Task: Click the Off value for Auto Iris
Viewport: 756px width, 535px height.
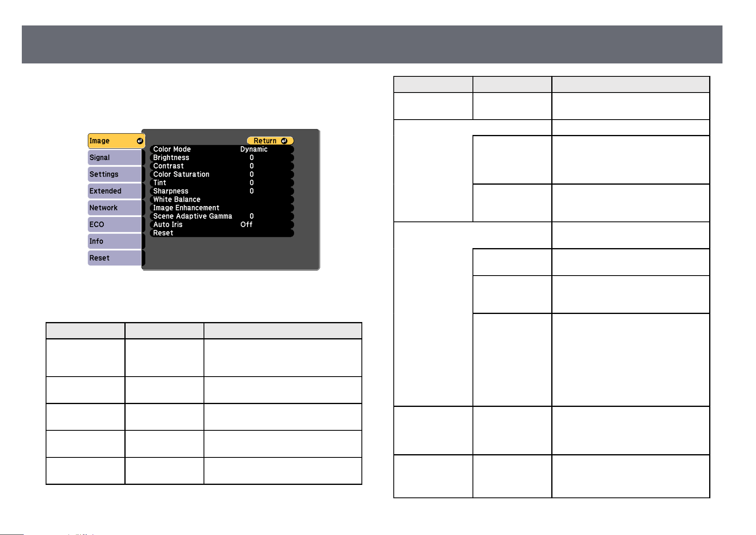Action: click(246, 225)
